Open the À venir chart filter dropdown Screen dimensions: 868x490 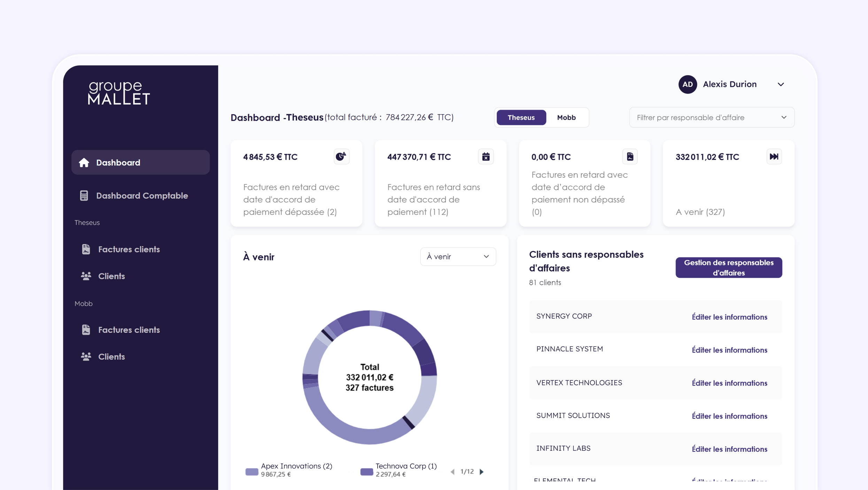click(458, 257)
